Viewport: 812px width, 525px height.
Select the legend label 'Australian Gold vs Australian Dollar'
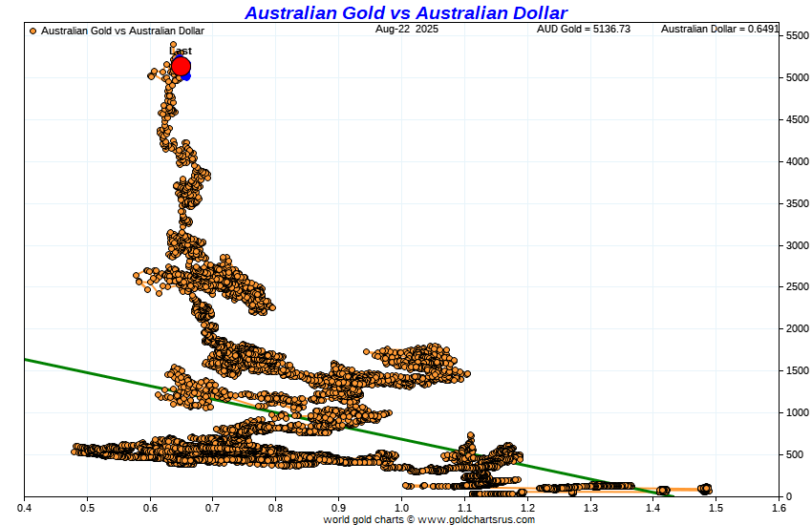[x=122, y=31]
